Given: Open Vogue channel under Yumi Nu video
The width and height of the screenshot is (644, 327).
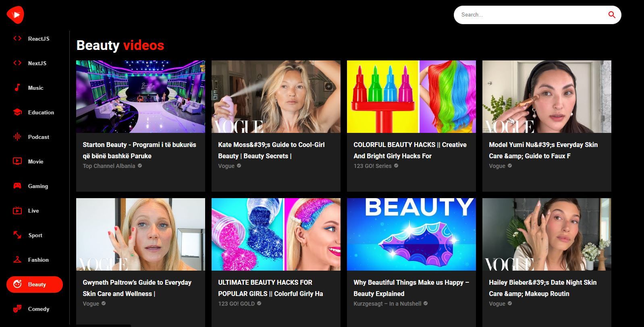Looking at the screenshot, I should coord(497,166).
